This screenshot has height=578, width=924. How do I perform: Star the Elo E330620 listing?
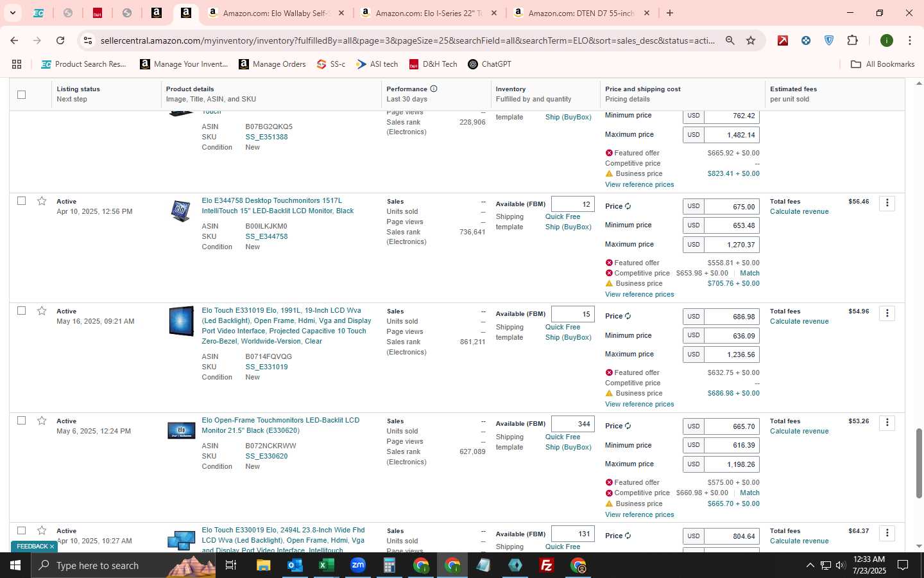(42, 421)
